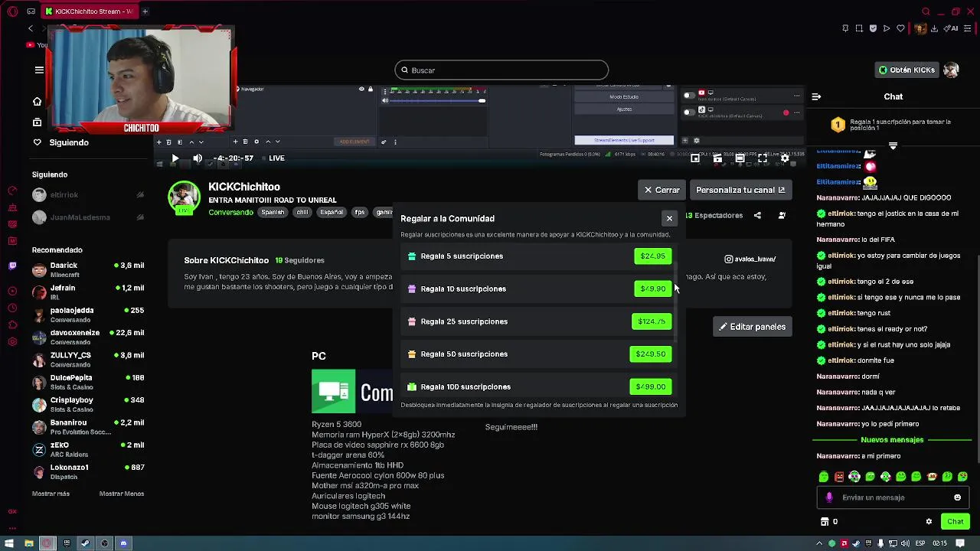This screenshot has height=551, width=980.
Task: Buy 100 gift subs for $499.00
Action: (x=650, y=386)
